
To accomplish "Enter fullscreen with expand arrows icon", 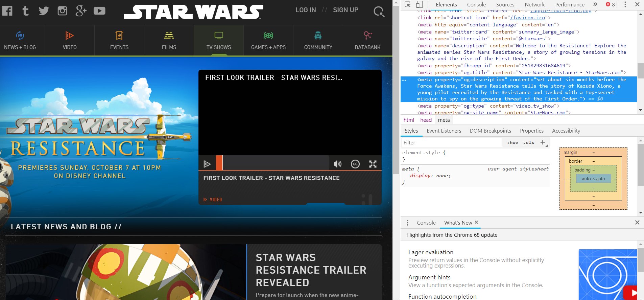I will (373, 164).
